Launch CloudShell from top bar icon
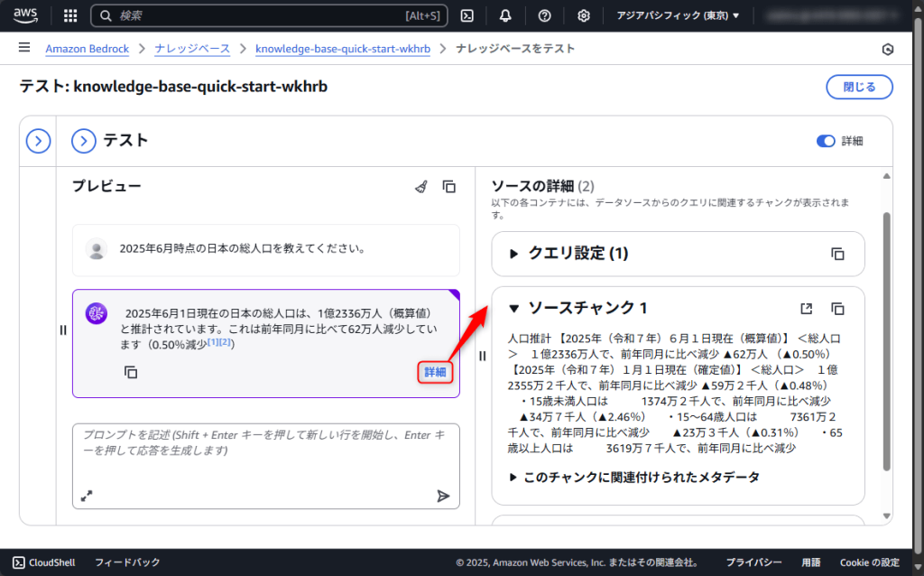 pos(467,16)
